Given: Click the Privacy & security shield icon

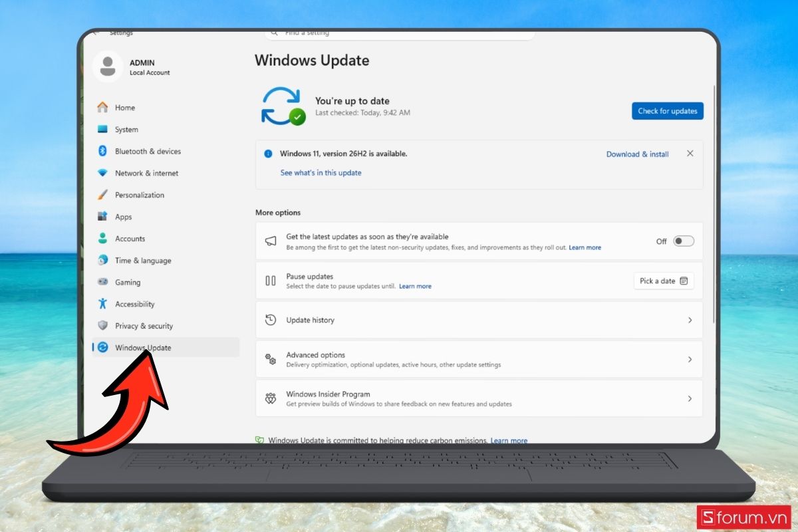Looking at the screenshot, I should (x=102, y=326).
